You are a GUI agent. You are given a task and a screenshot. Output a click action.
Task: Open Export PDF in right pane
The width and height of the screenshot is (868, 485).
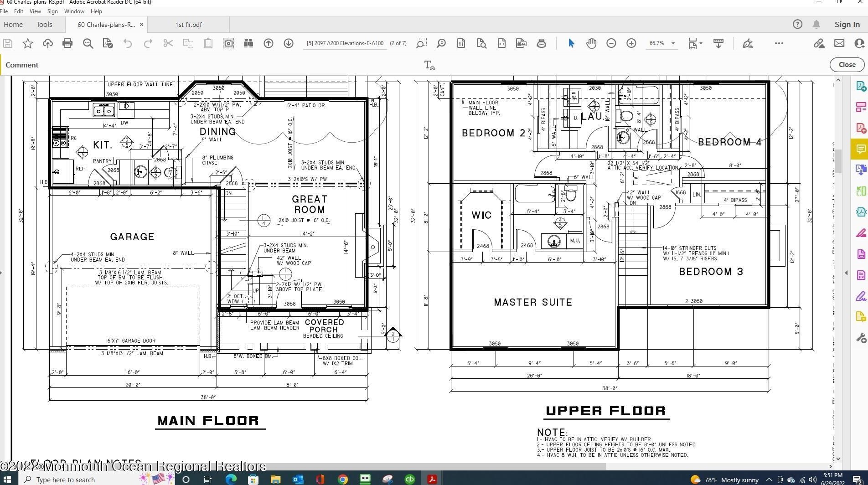[x=861, y=86]
